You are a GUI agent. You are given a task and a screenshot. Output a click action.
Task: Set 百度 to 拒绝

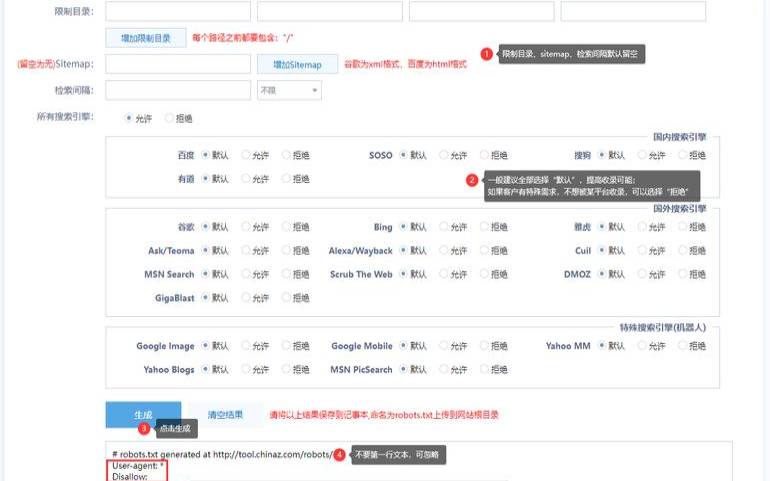tap(287, 155)
